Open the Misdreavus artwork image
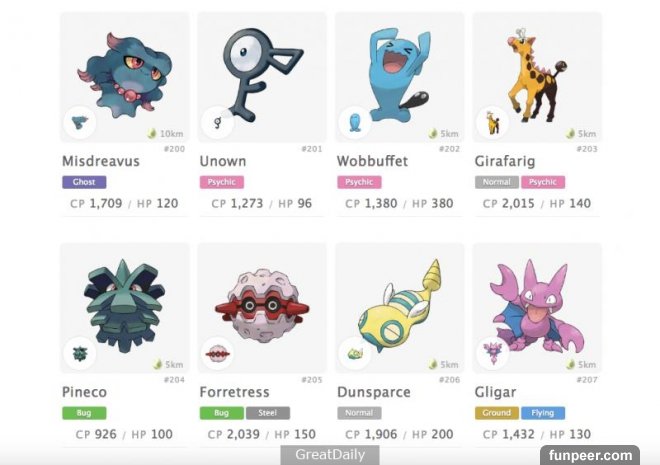Viewport: 660px width, 465px height. [x=125, y=74]
